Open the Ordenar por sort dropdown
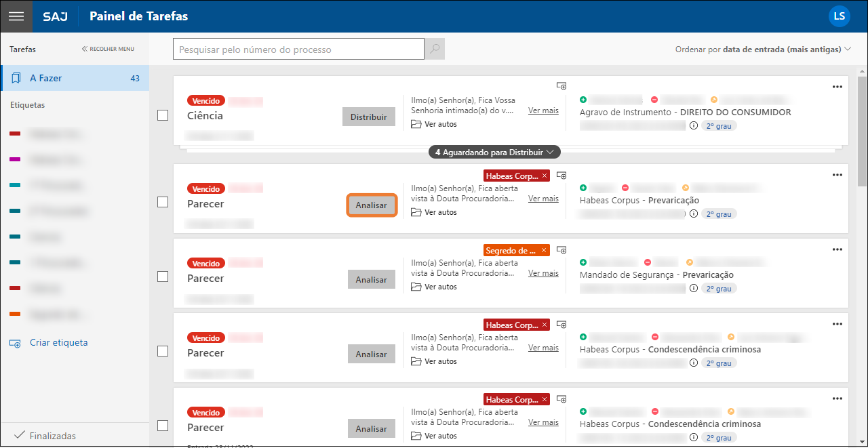The height and width of the screenshot is (448, 868). pyautogui.click(x=763, y=49)
